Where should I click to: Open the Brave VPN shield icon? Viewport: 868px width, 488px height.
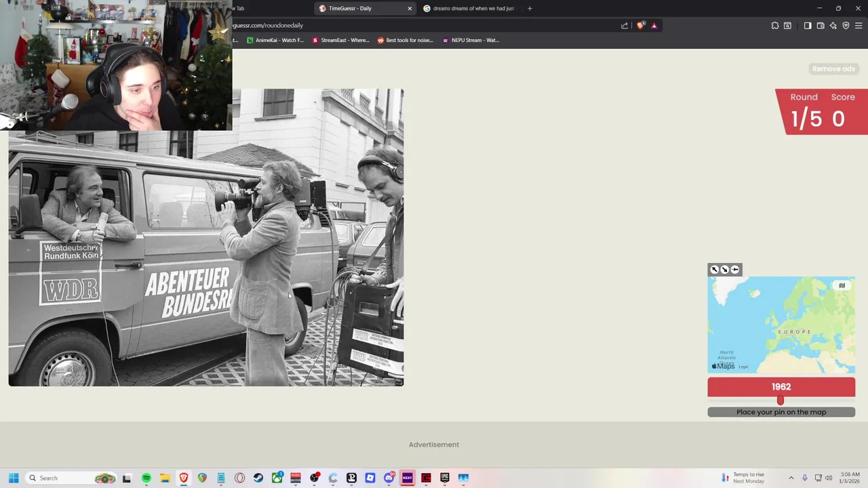pos(846,26)
